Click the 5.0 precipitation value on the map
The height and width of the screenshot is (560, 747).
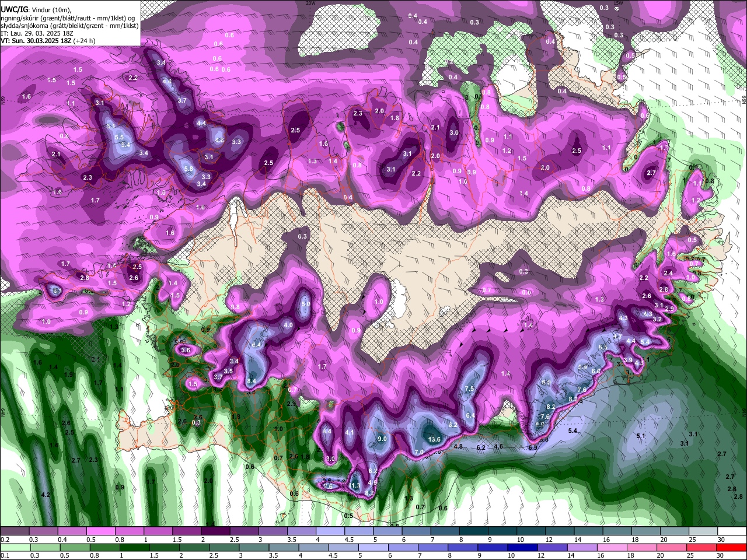(x=306, y=304)
